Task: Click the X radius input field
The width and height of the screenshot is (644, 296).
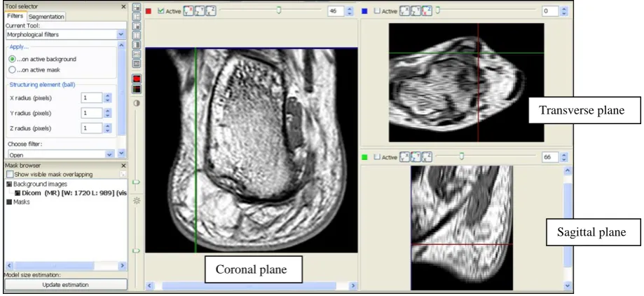Action: 92,97
